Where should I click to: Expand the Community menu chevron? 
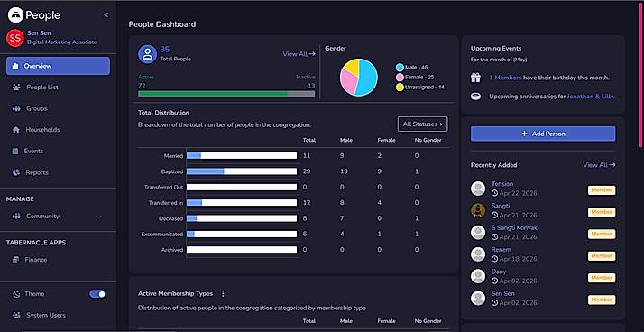pyautogui.click(x=98, y=217)
